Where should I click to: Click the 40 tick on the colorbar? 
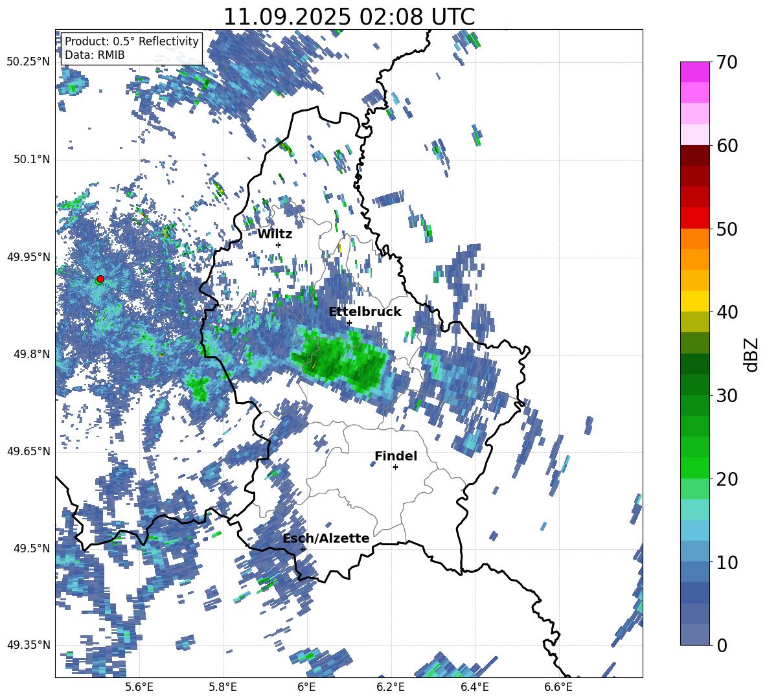tap(727, 312)
